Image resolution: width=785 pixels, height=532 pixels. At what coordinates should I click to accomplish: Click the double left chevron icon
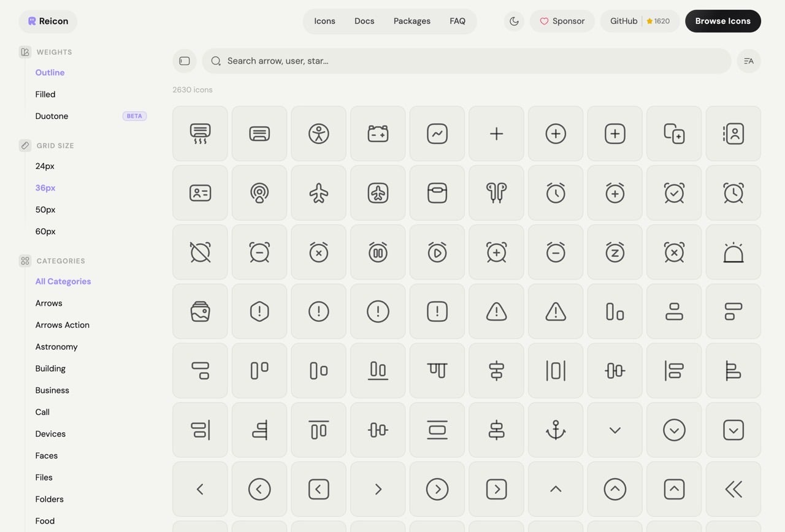tap(733, 489)
